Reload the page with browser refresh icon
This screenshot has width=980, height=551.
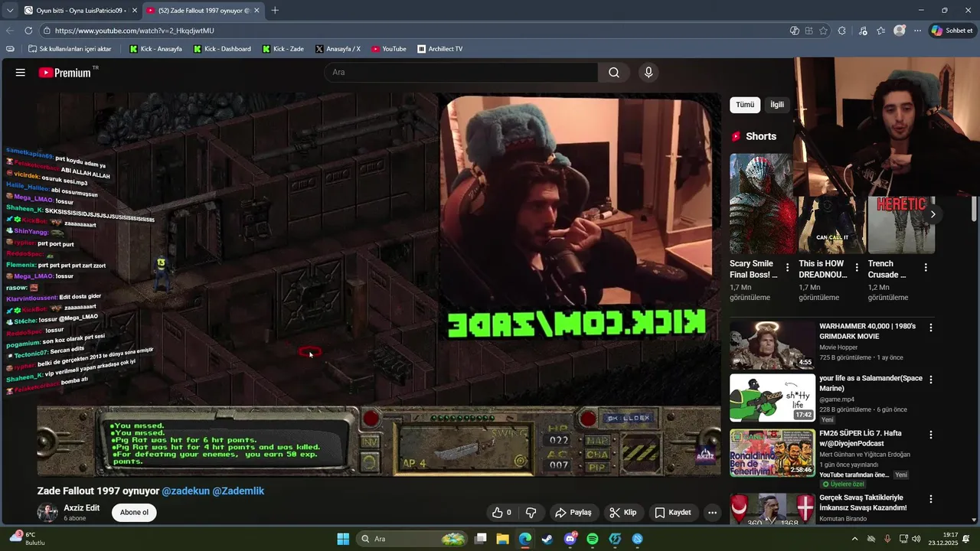click(28, 31)
